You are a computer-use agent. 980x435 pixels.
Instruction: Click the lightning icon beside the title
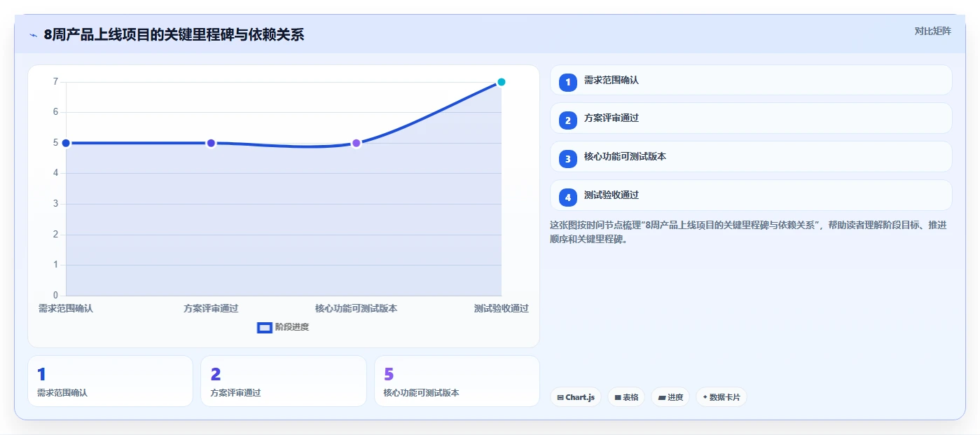33,35
